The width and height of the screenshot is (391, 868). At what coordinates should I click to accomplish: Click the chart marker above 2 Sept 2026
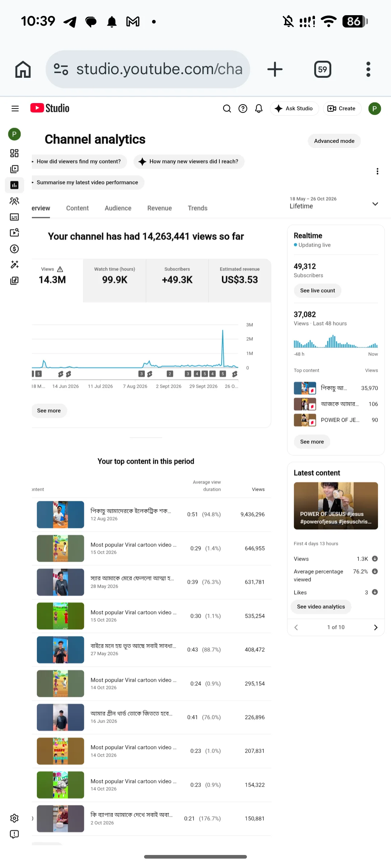click(x=170, y=374)
